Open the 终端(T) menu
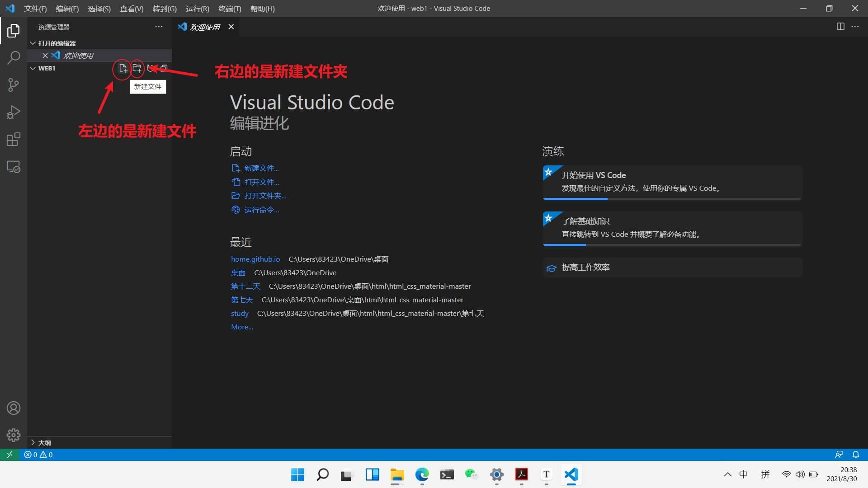This screenshot has width=868, height=488. (x=230, y=9)
